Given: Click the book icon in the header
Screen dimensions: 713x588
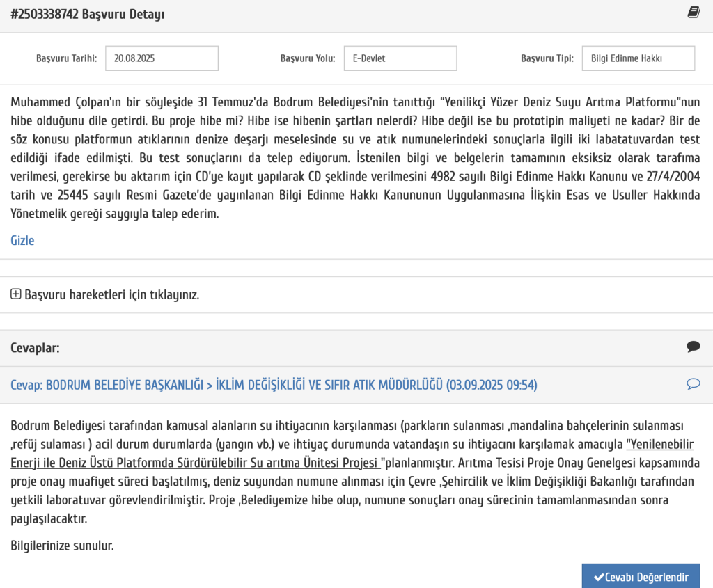Looking at the screenshot, I should tap(694, 13).
